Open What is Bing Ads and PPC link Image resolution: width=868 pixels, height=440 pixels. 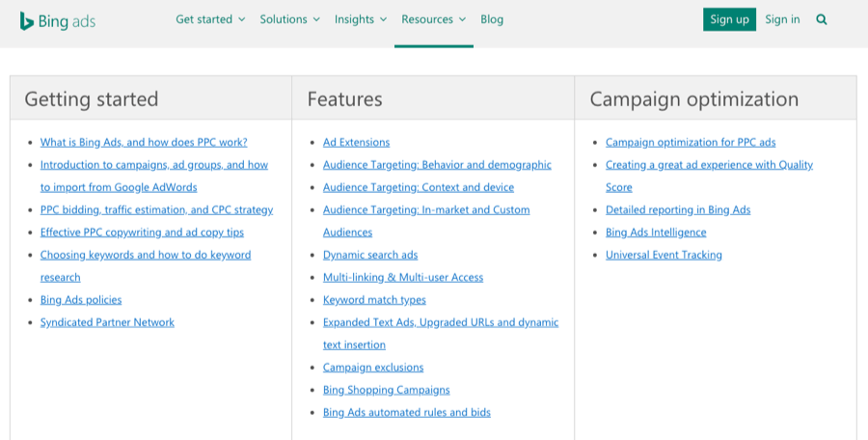(x=144, y=143)
